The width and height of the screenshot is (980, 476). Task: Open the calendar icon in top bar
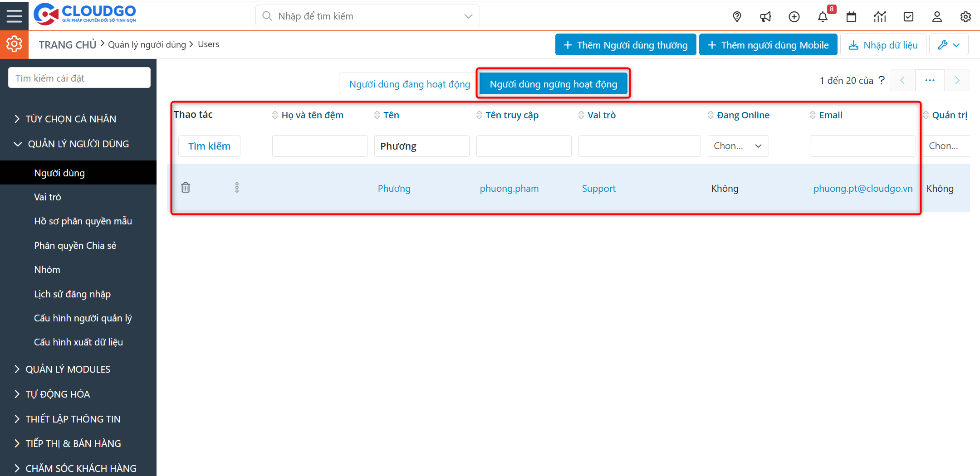click(x=851, y=16)
